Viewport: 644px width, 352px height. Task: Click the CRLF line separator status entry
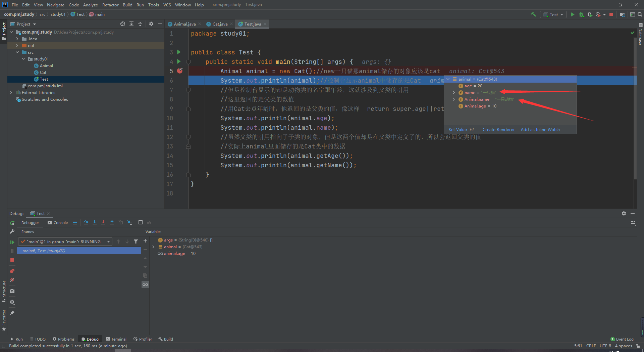pyautogui.click(x=591, y=346)
